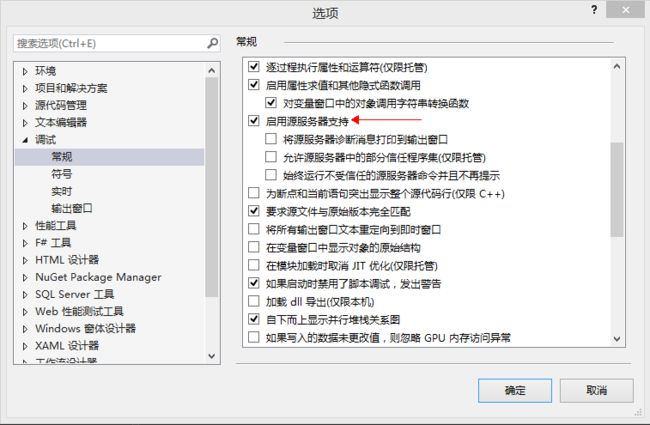Expand the 环境 tree node
The height and width of the screenshot is (425, 650).
point(25,71)
